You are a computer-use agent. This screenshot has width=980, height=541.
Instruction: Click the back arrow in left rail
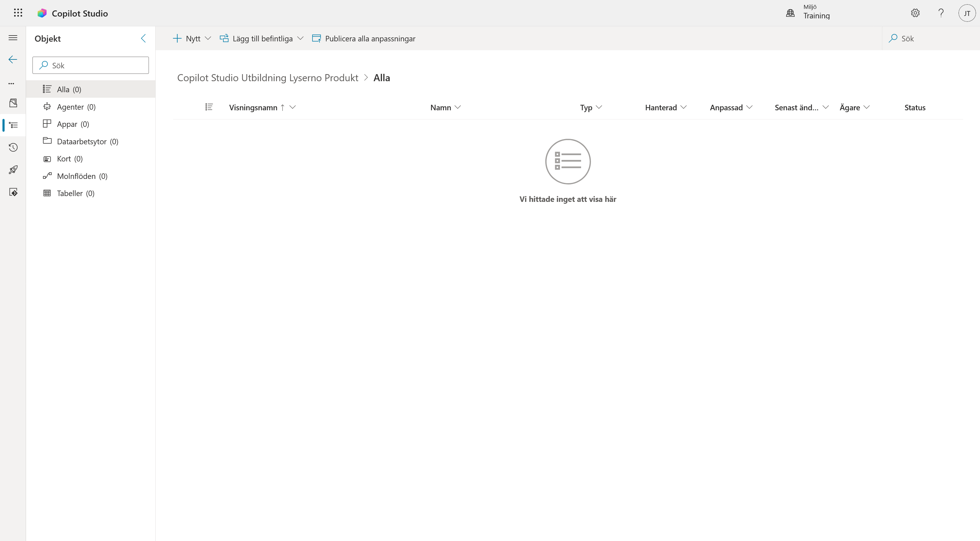pyautogui.click(x=13, y=59)
